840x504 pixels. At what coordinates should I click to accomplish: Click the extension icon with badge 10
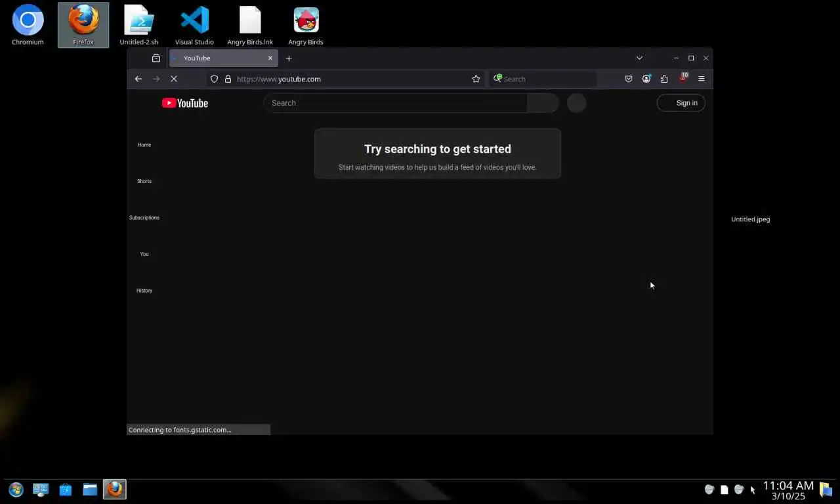pyautogui.click(x=683, y=78)
